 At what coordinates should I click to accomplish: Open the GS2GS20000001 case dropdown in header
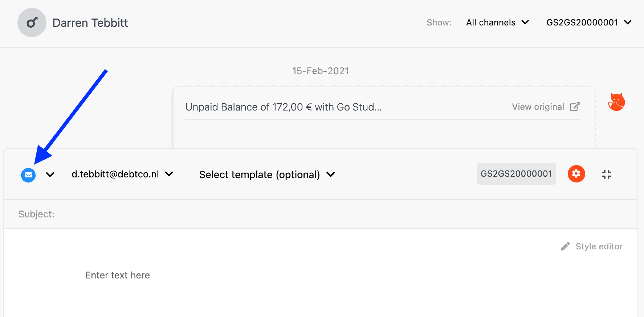point(589,23)
